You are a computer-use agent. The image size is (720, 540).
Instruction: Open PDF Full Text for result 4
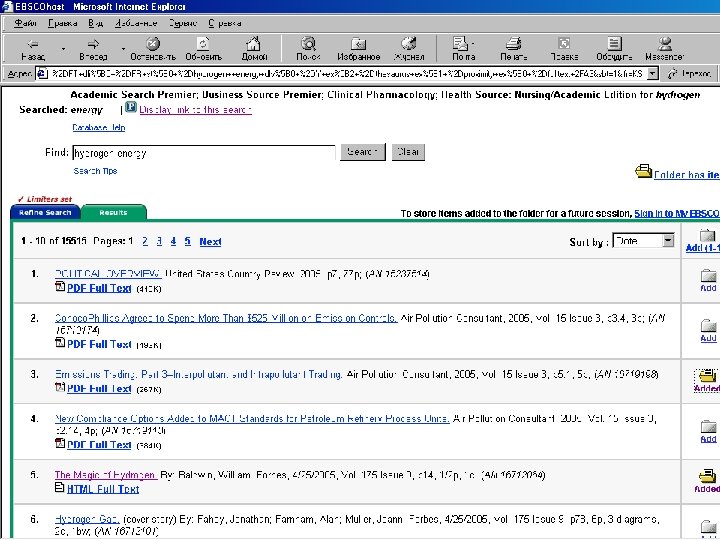[99, 444]
